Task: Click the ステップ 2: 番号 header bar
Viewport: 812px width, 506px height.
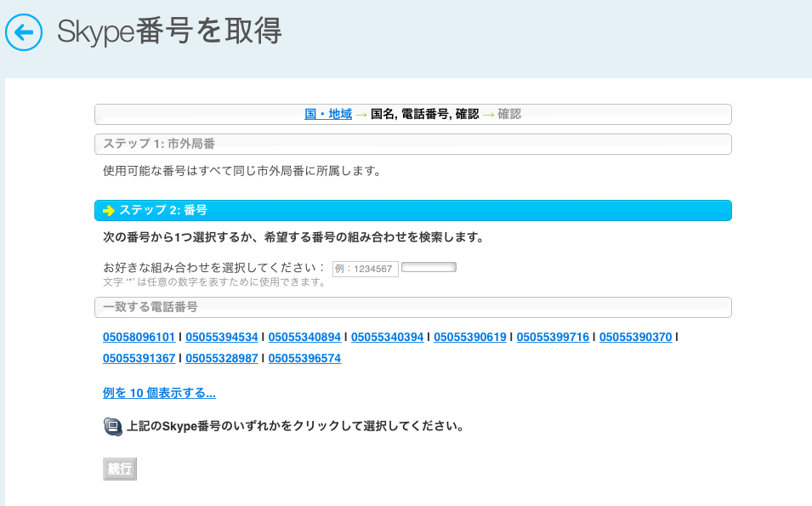Action: (413, 210)
